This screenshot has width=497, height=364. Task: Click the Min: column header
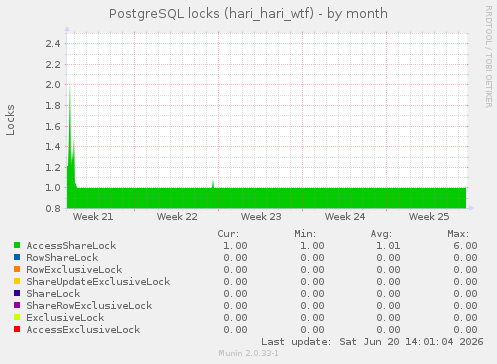[305, 234]
